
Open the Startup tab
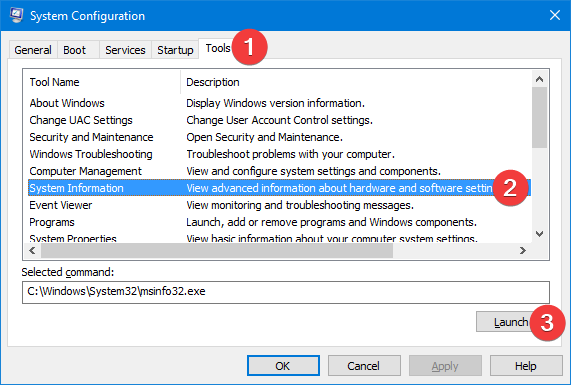[175, 50]
